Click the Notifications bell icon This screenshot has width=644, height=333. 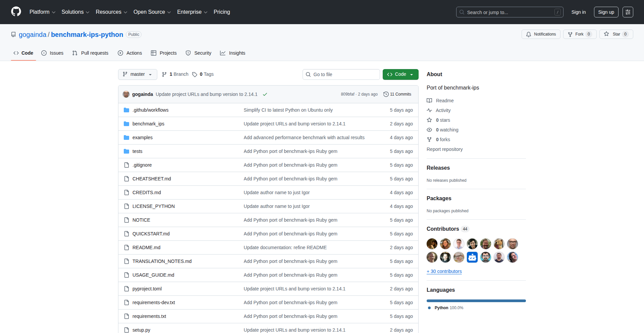click(529, 34)
